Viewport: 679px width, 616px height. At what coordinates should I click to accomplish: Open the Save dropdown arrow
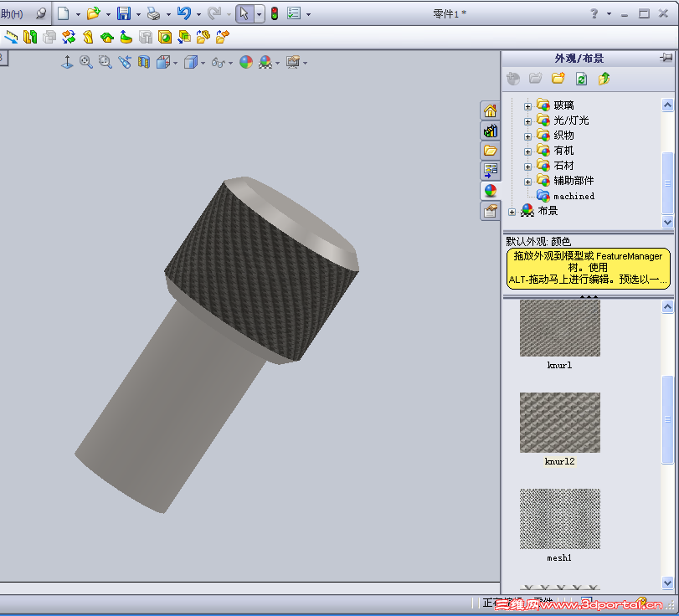point(139,14)
